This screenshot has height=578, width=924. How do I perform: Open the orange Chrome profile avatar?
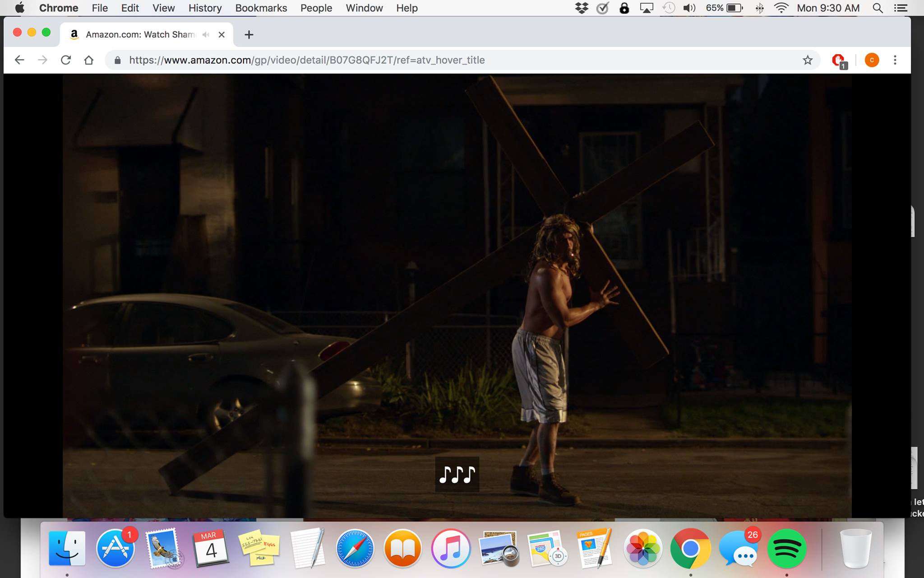(872, 60)
